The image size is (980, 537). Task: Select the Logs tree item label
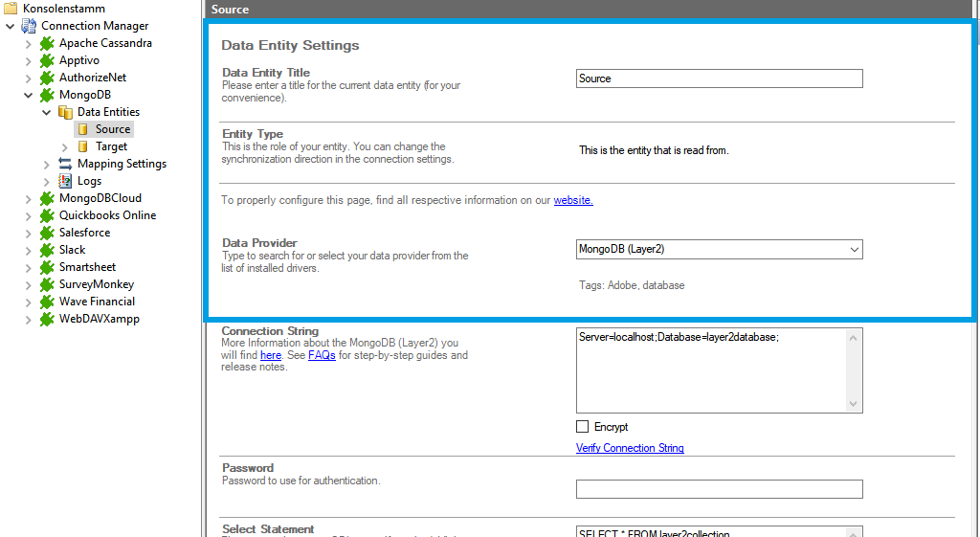(89, 181)
